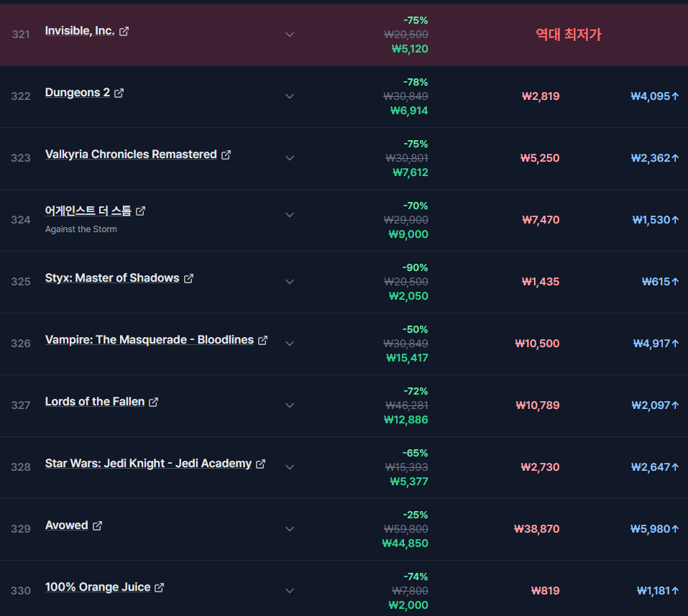Click the ₩5,120 sale price

coord(410,49)
